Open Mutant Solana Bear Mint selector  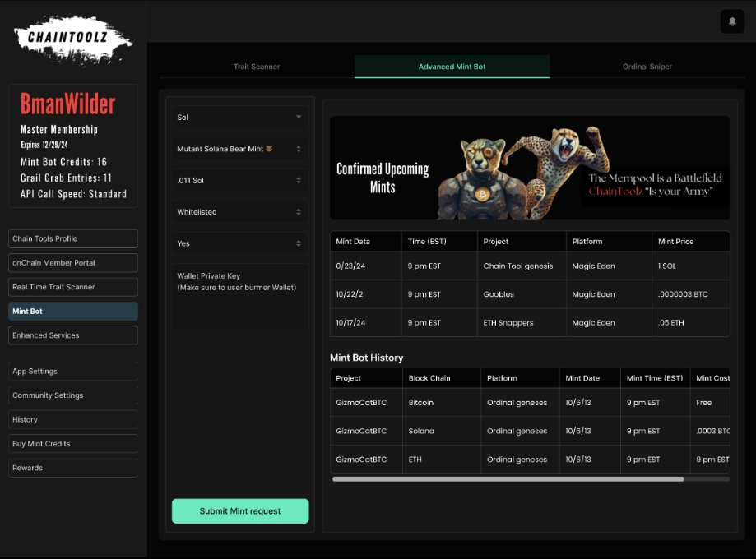(x=239, y=149)
